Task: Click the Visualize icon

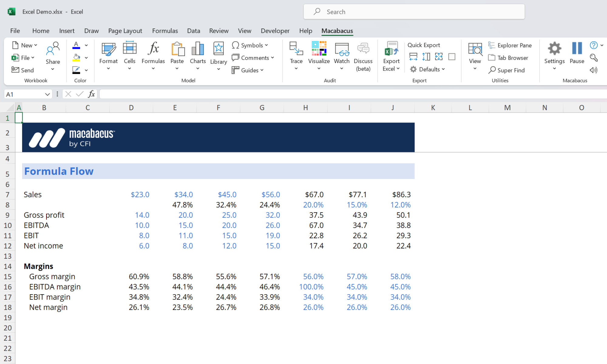Action: tap(319, 49)
